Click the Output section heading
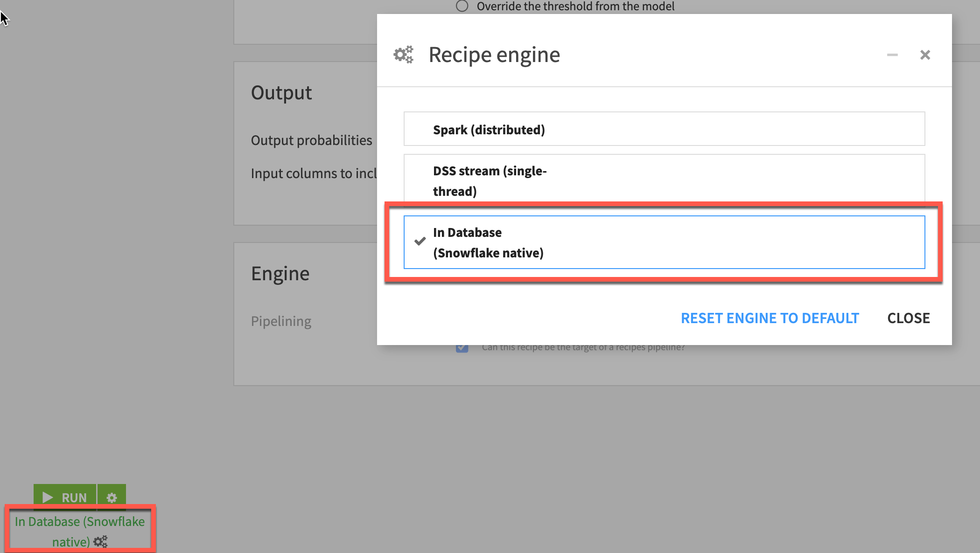980x553 pixels. tap(281, 93)
